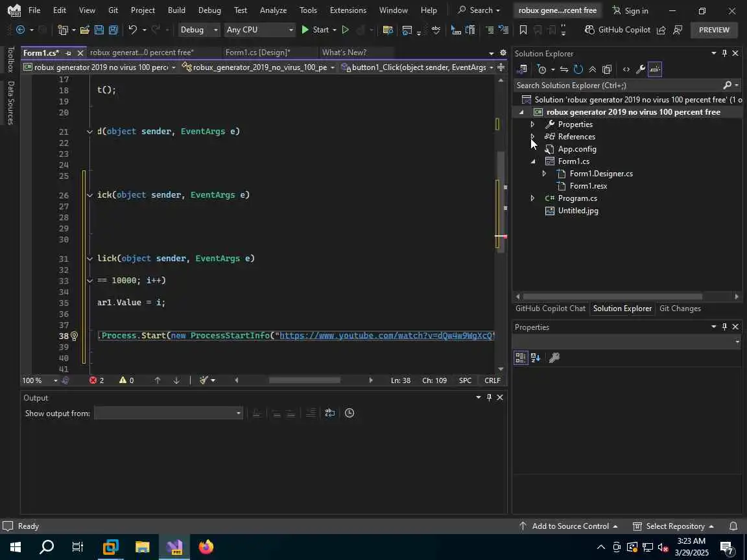The width and height of the screenshot is (747, 560).
Task: Open the Any CPU platform dropdown
Action: (x=259, y=30)
